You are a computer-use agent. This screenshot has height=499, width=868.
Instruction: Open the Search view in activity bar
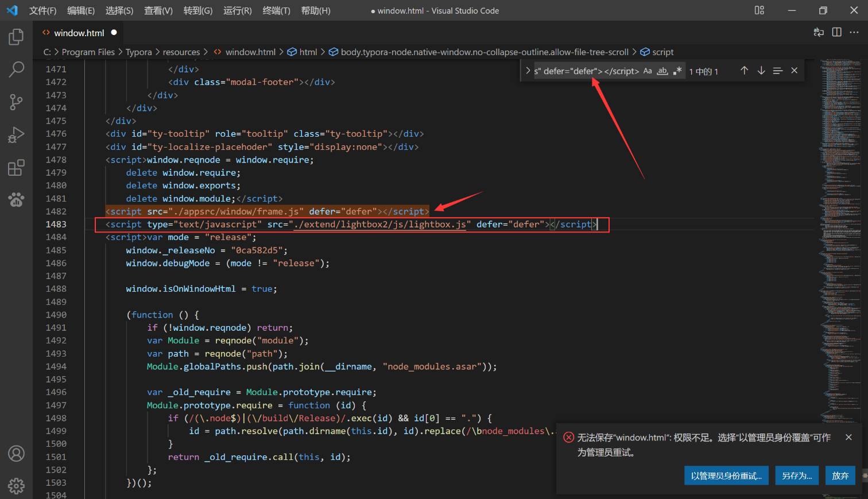tap(16, 69)
